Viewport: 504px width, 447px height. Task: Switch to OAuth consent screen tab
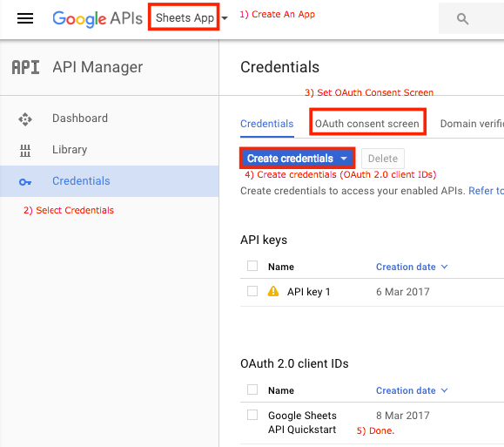(367, 124)
